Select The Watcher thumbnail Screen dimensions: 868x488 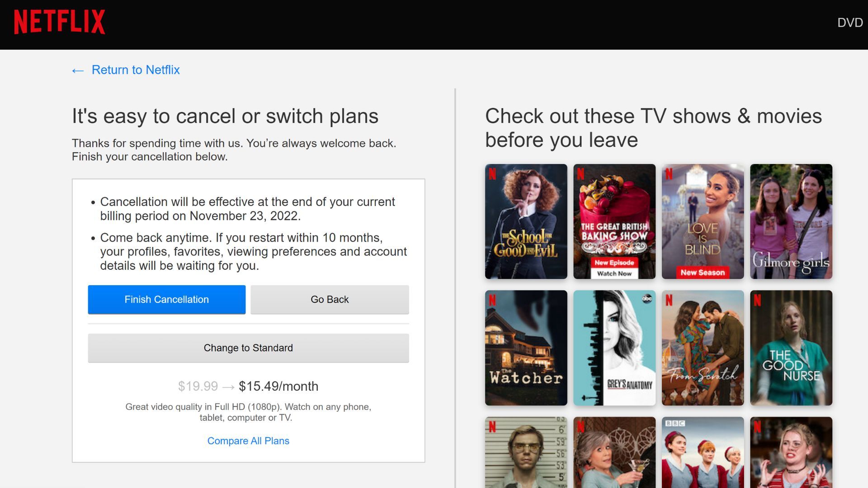click(525, 347)
